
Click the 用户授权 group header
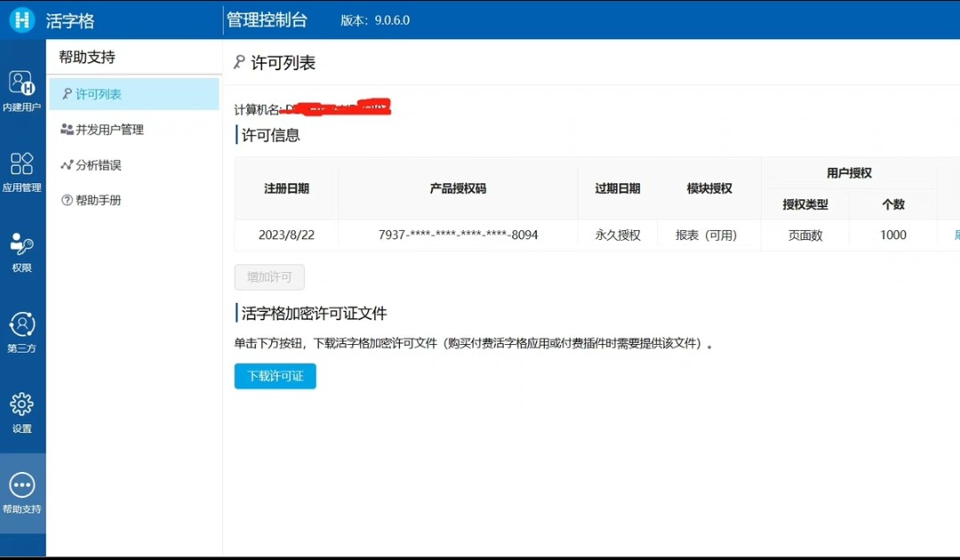coord(849,173)
